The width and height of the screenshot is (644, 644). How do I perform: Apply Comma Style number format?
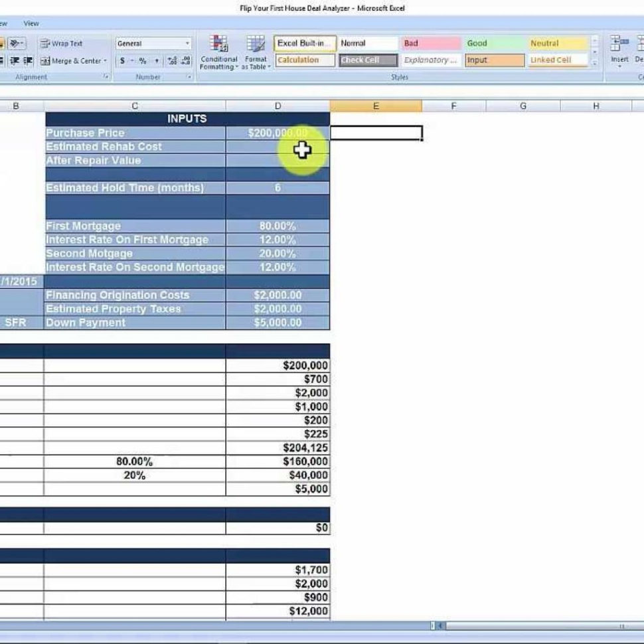tap(157, 61)
